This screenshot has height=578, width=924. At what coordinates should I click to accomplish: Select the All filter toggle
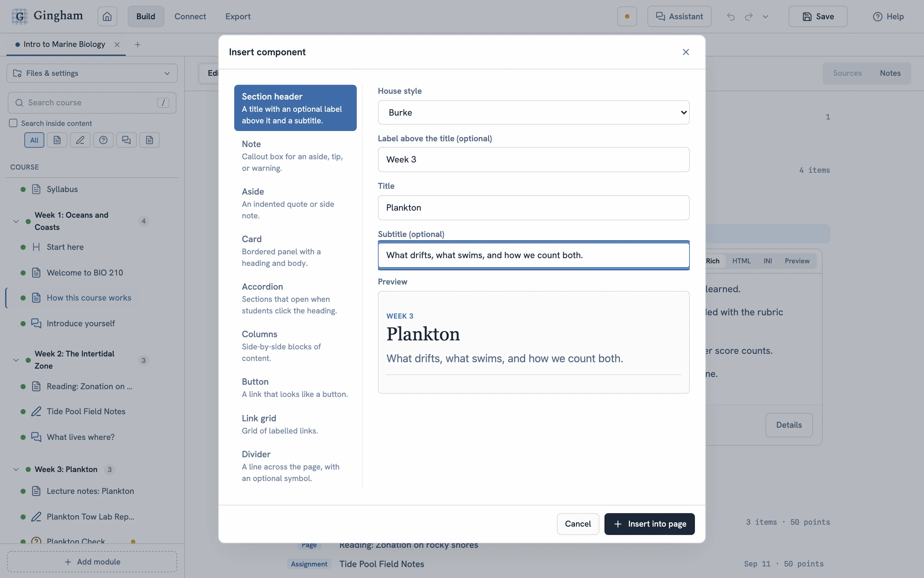click(x=34, y=140)
